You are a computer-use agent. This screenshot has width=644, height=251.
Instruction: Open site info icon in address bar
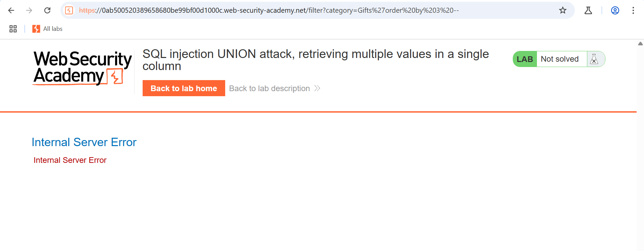(69, 10)
